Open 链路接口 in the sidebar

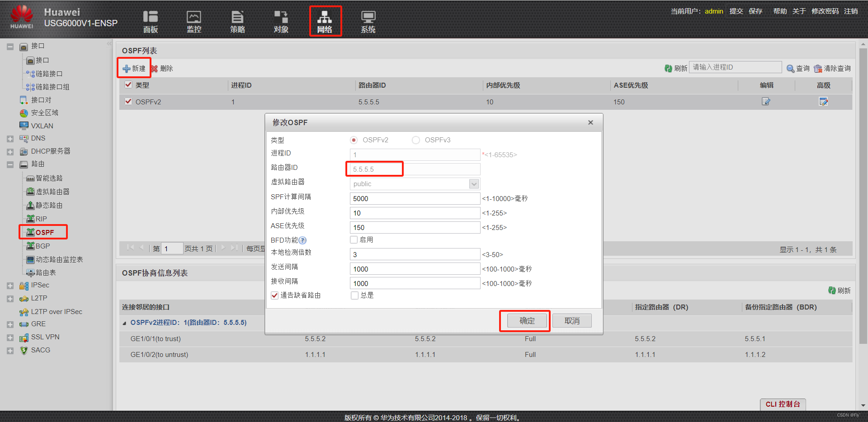pyautogui.click(x=49, y=74)
